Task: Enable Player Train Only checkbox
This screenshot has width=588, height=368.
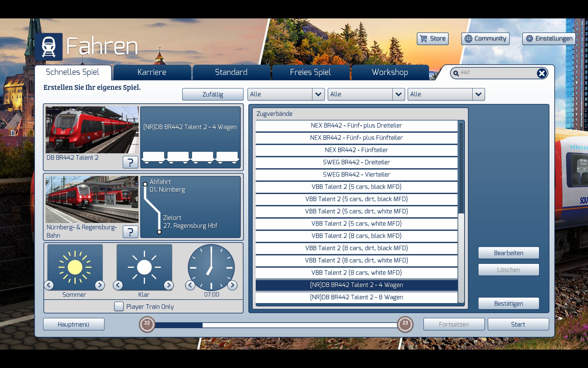Action: (x=119, y=306)
